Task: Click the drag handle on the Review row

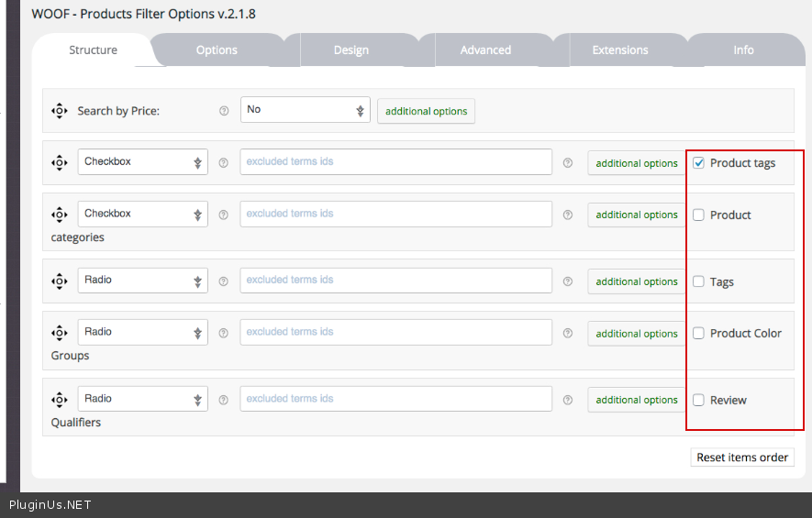Action: 59,400
